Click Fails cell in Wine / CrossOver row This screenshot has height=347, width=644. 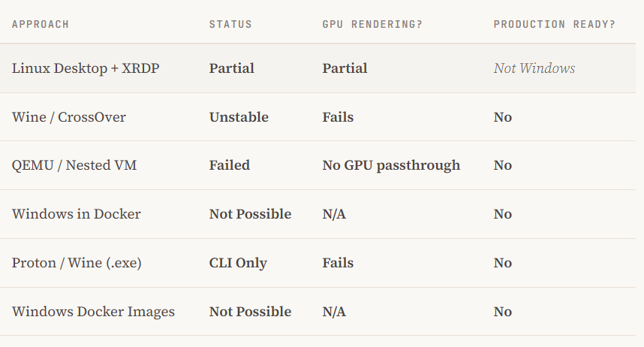[338, 117]
